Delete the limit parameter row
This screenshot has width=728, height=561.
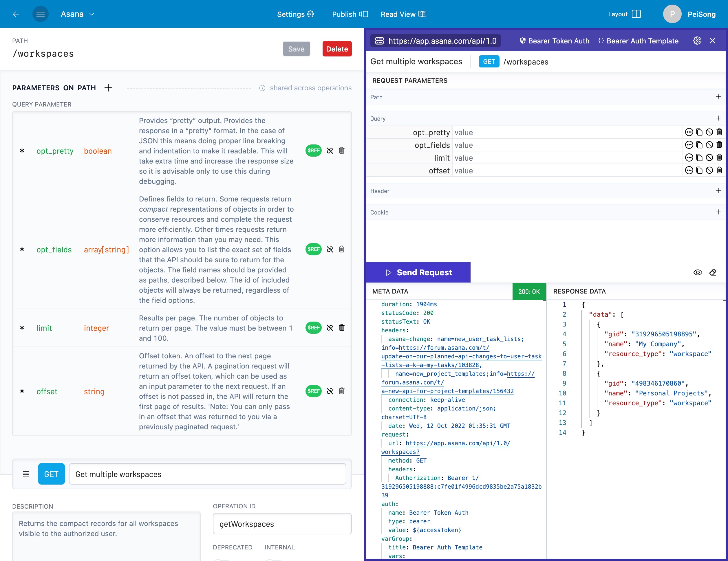342,328
